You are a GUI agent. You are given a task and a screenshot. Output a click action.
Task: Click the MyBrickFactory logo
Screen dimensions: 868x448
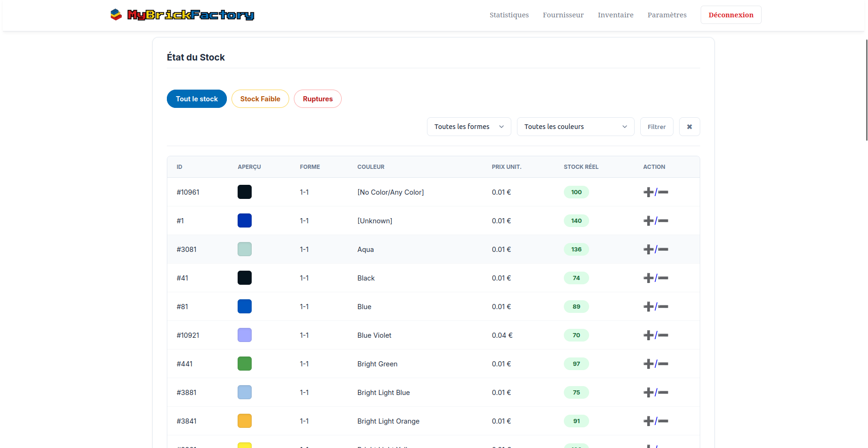(x=182, y=15)
